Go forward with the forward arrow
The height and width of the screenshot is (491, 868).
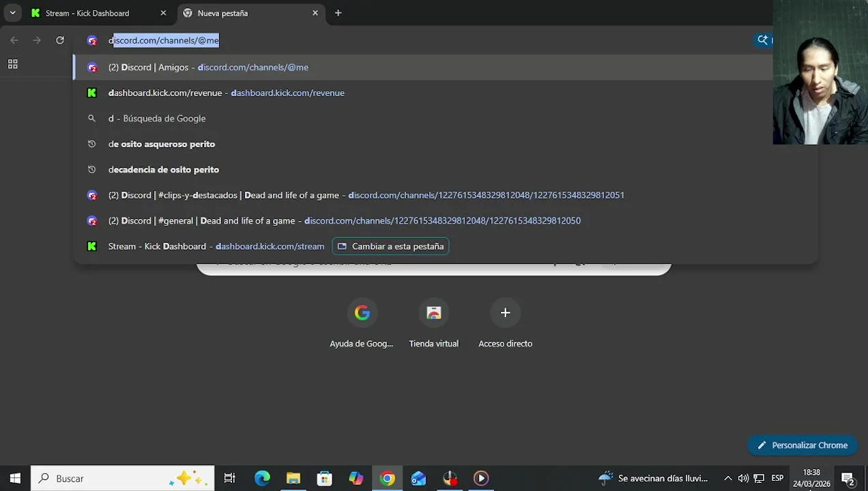pos(37,40)
